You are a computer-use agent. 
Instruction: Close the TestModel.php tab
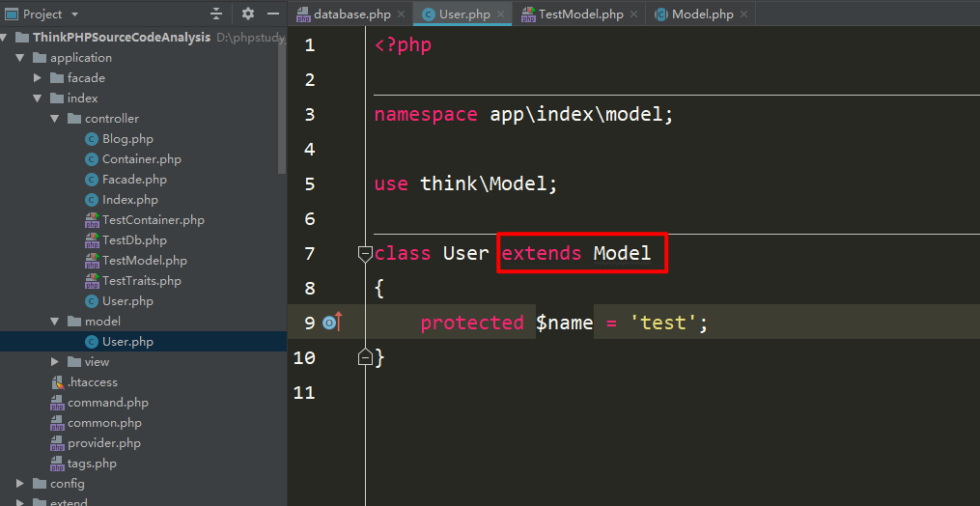[633, 14]
